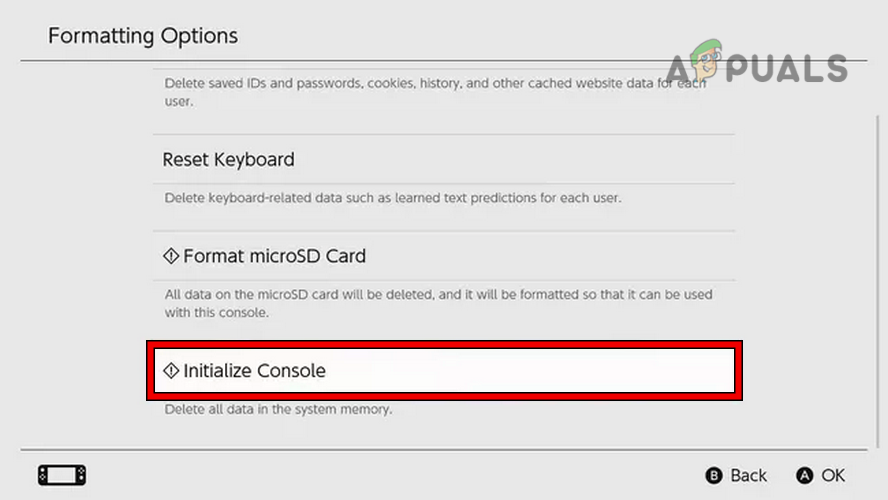Screen dimensions: 888x500
Task: Go back using the Back label
Action: [748, 475]
